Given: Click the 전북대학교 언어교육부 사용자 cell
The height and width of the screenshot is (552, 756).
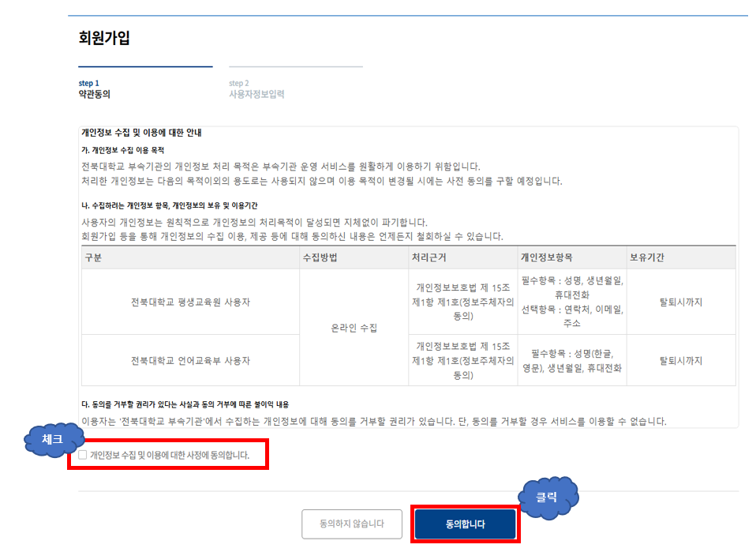Looking at the screenshot, I should (190, 360).
